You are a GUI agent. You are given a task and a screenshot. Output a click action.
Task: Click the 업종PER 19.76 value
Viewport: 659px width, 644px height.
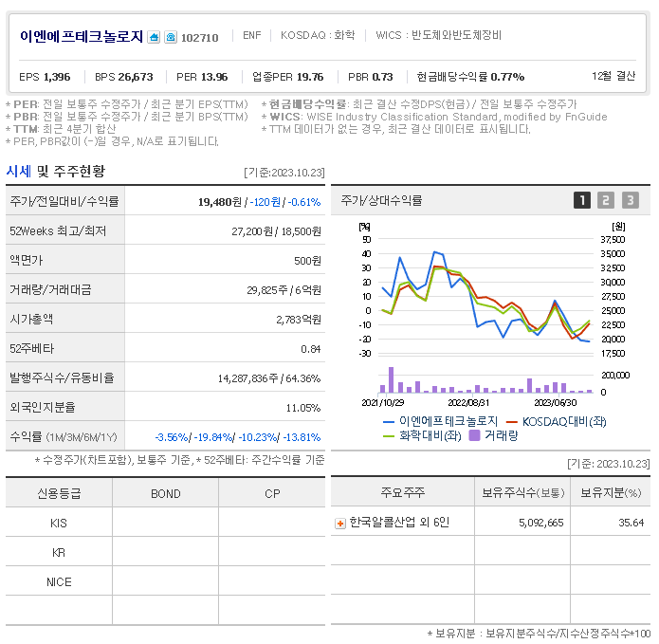pyautogui.click(x=288, y=77)
